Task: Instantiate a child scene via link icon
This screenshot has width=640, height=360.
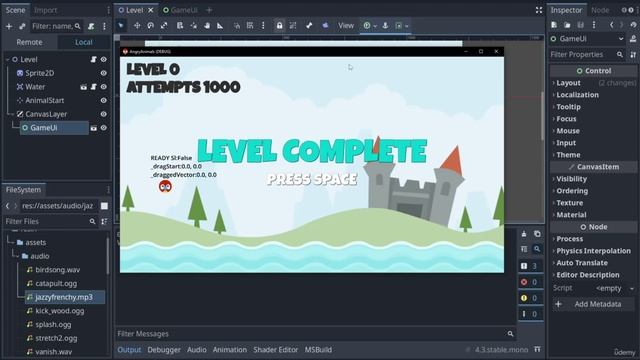Action: pos(22,27)
